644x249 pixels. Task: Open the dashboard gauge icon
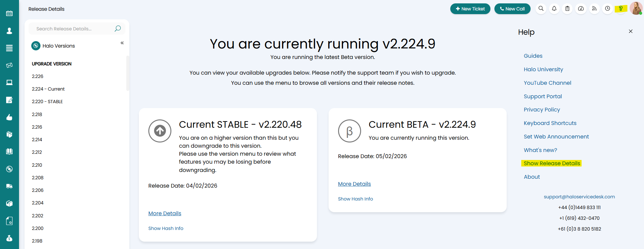[x=581, y=9]
